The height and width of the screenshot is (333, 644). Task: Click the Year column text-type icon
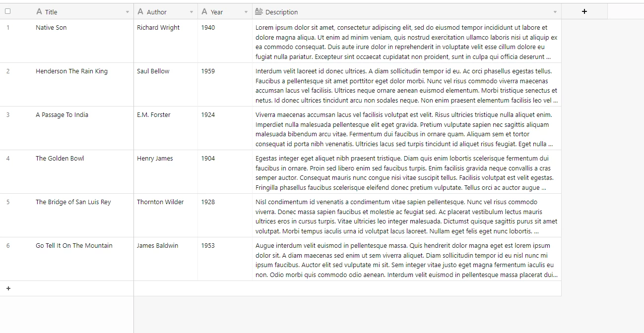pyautogui.click(x=204, y=11)
